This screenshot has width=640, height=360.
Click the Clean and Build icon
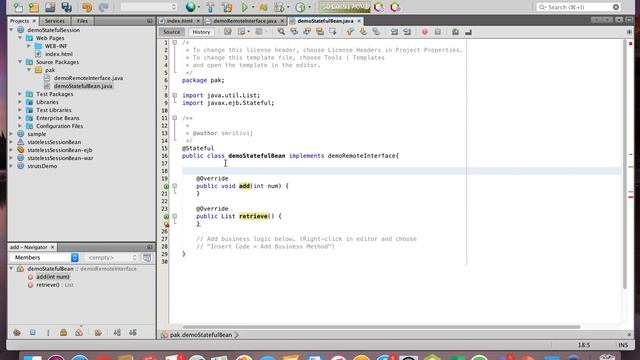[227, 7]
